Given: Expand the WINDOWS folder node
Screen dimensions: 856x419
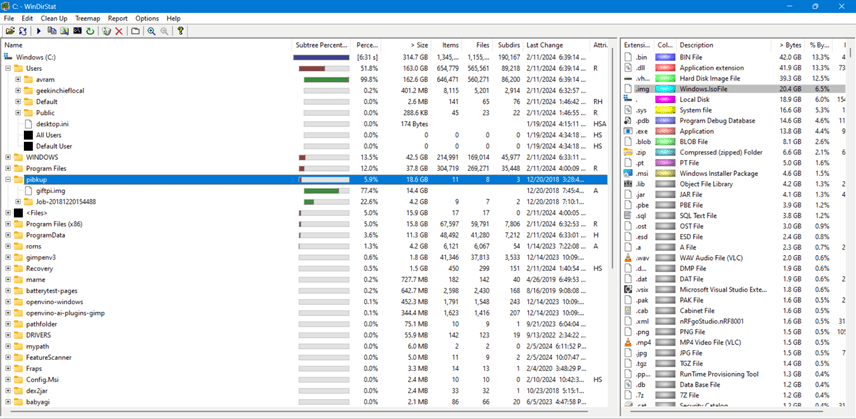Looking at the screenshot, I should pyautogui.click(x=8, y=157).
